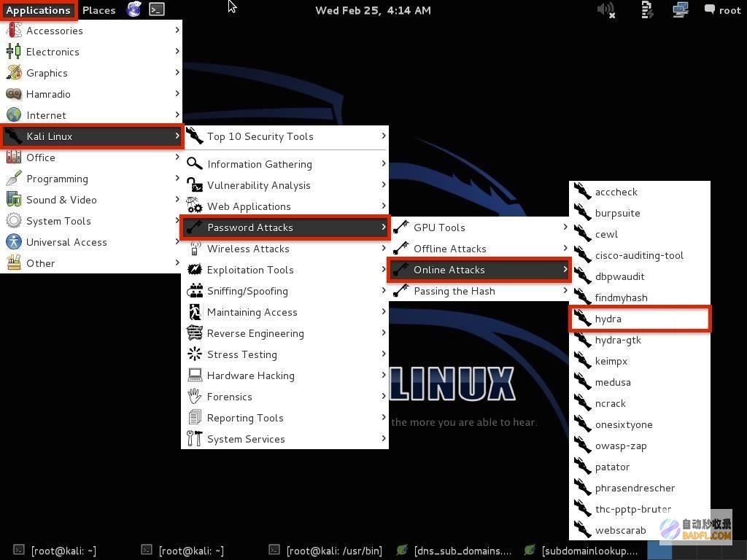
Task: Launch findmyhash from the list
Action: pyautogui.click(x=640, y=297)
